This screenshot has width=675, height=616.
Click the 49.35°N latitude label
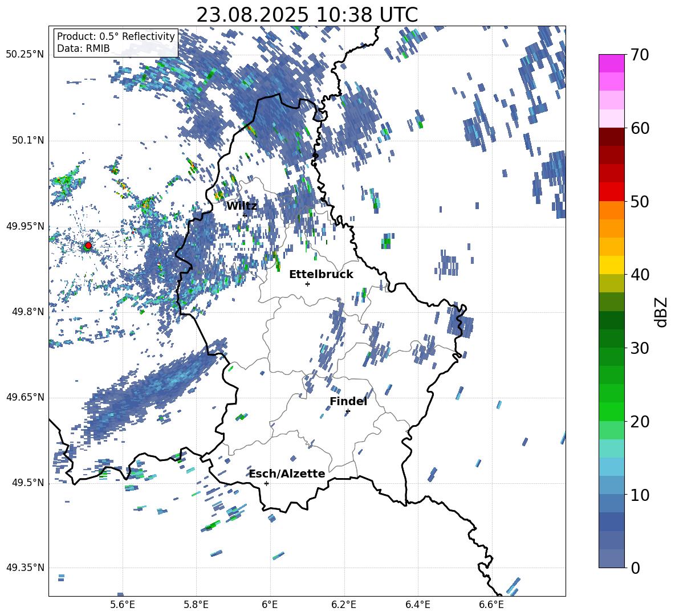(x=25, y=568)
